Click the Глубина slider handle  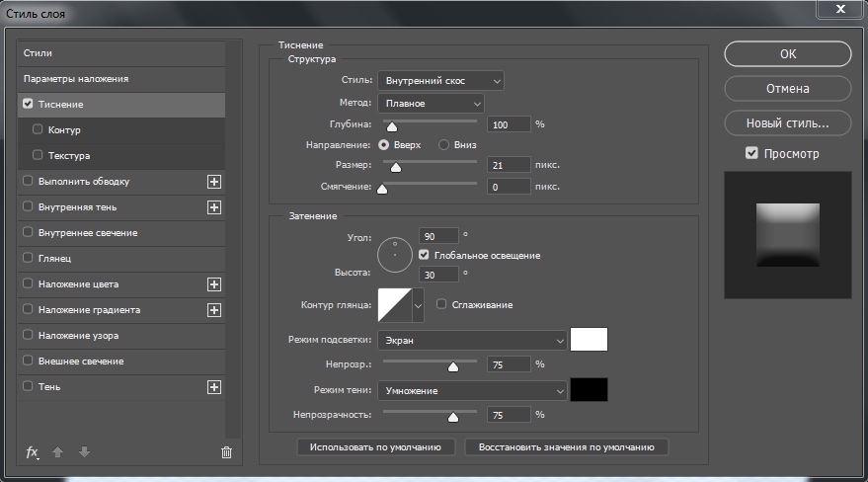tap(392, 126)
